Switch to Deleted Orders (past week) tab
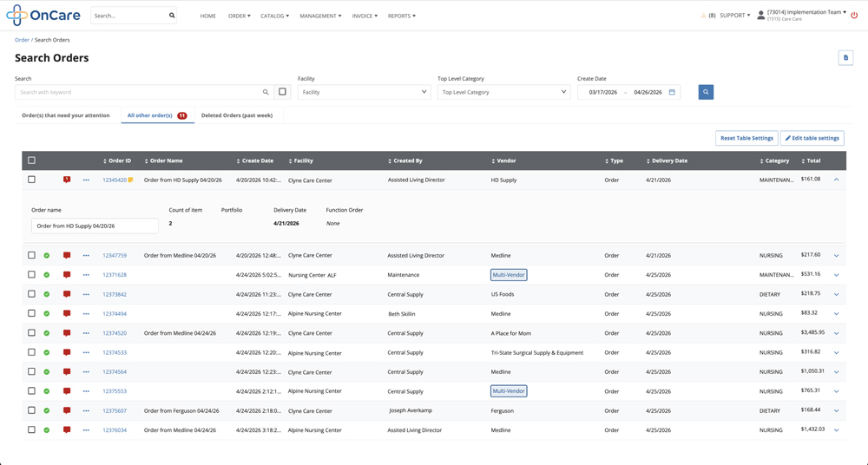This screenshot has width=868, height=465. pos(237,115)
